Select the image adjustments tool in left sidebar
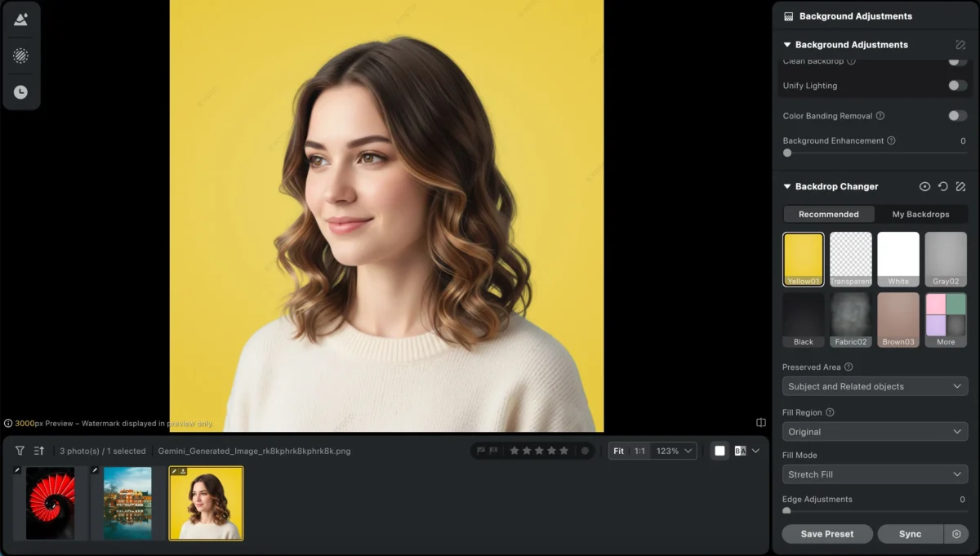 coord(20,18)
